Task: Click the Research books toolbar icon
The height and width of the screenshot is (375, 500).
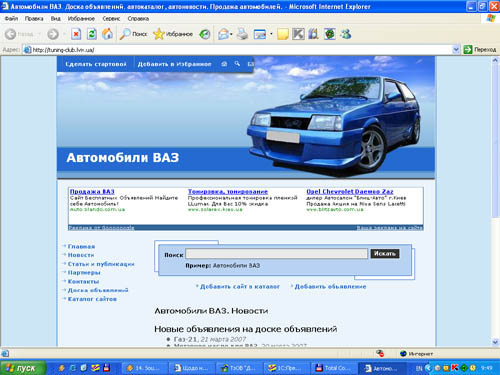Action: (x=313, y=34)
